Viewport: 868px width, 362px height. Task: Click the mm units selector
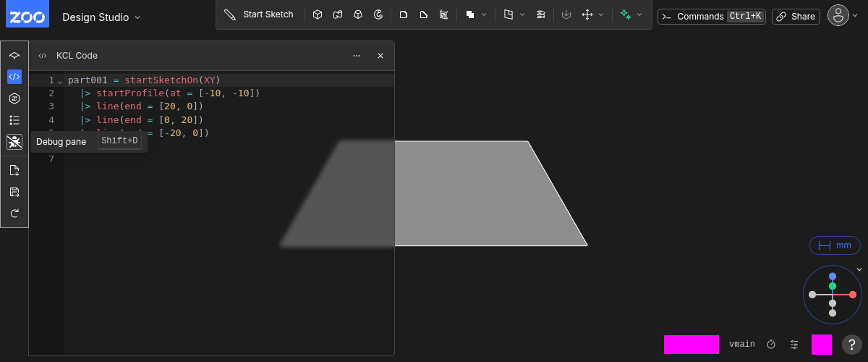point(835,245)
